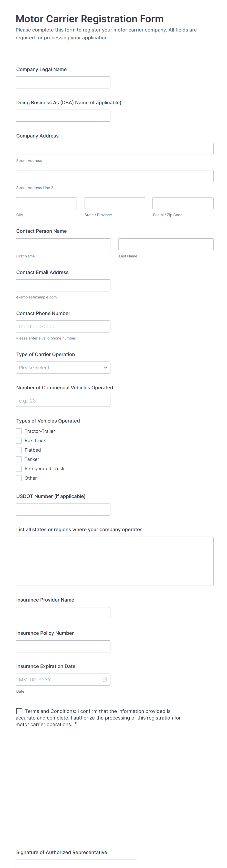Click the Street Address input
227x868 pixels.
[x=114, y=149]
